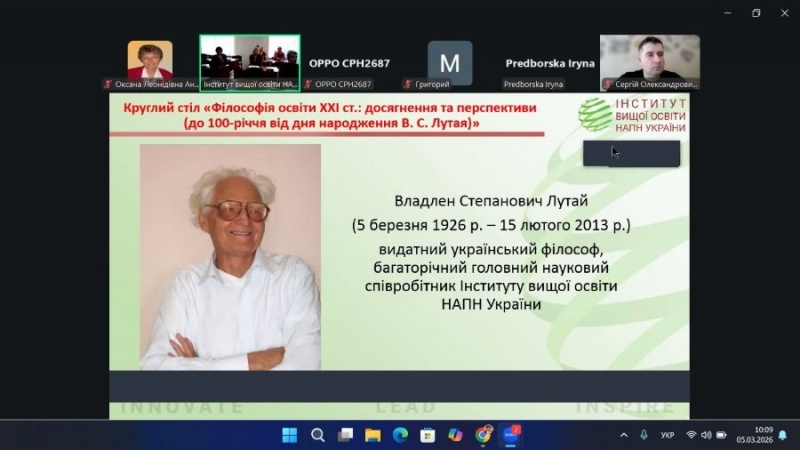Select the Оксана Леонідівна participant thumbnail
The image size is (800, 450).
(x=150, y=63)
